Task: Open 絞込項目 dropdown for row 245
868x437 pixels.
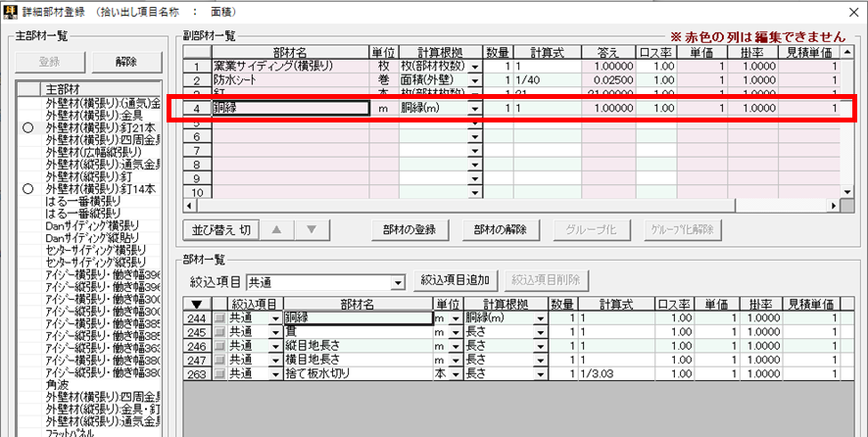Action: point(275,332)
